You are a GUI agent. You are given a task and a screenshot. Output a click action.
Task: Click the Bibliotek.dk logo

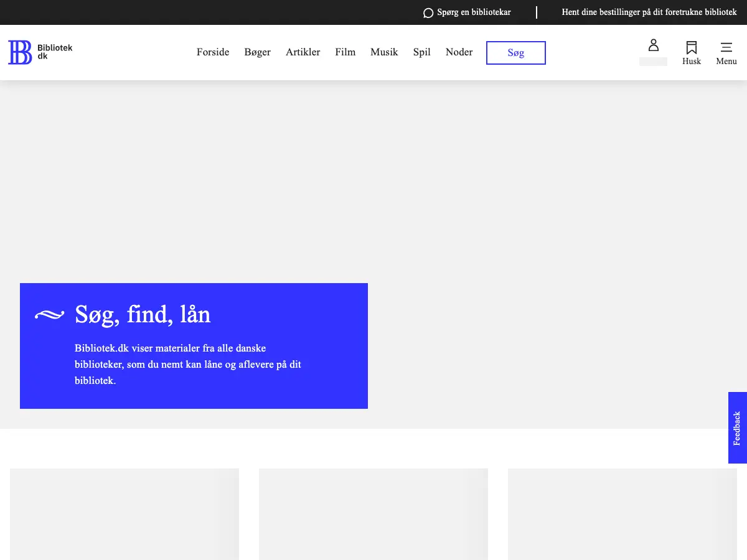coord(40,52)
